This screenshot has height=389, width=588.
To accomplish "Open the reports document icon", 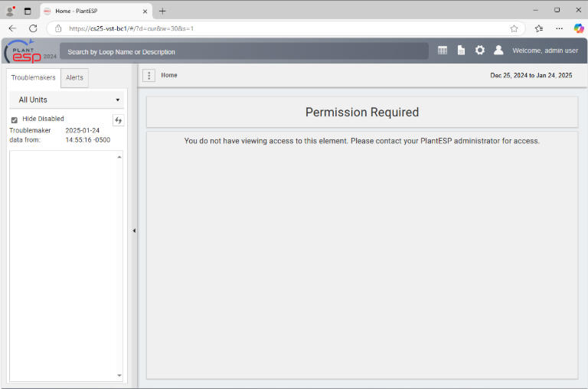I will [x=461, y=51].
